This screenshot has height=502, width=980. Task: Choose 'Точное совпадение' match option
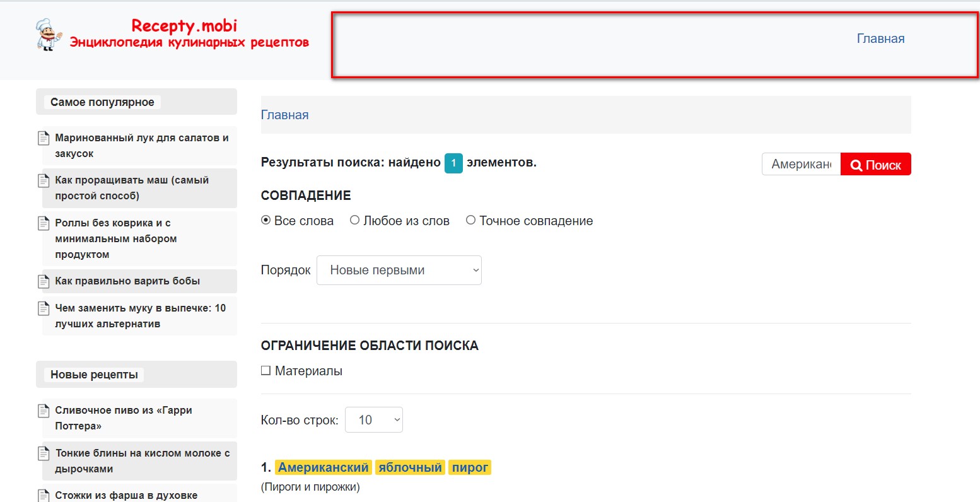click(470, 220)
